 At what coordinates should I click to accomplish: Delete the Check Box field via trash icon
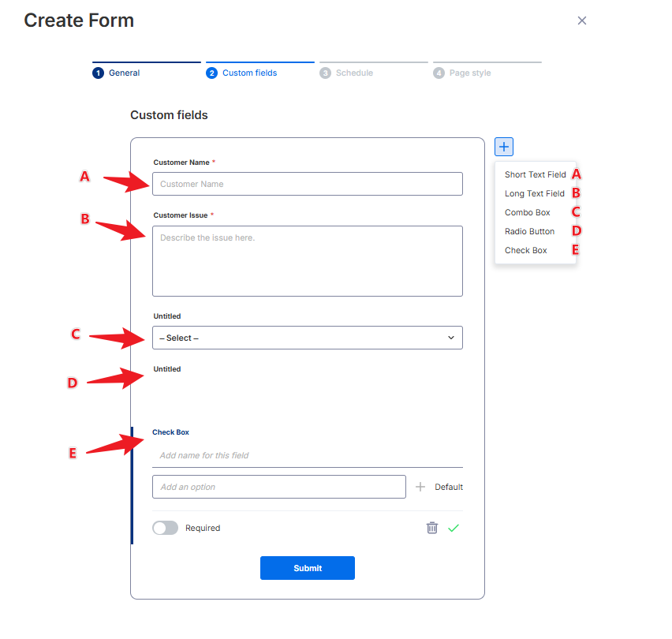pos(432,528)
